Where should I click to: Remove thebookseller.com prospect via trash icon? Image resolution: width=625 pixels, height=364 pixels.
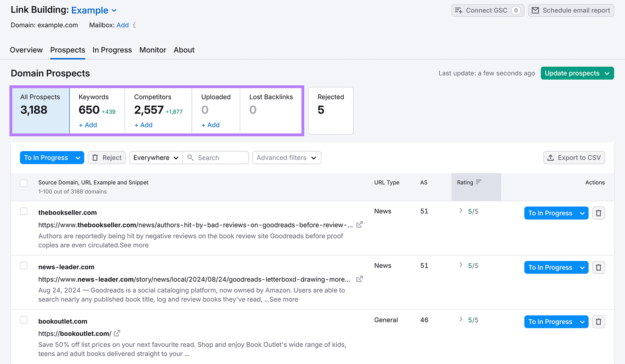coord(598,213)
